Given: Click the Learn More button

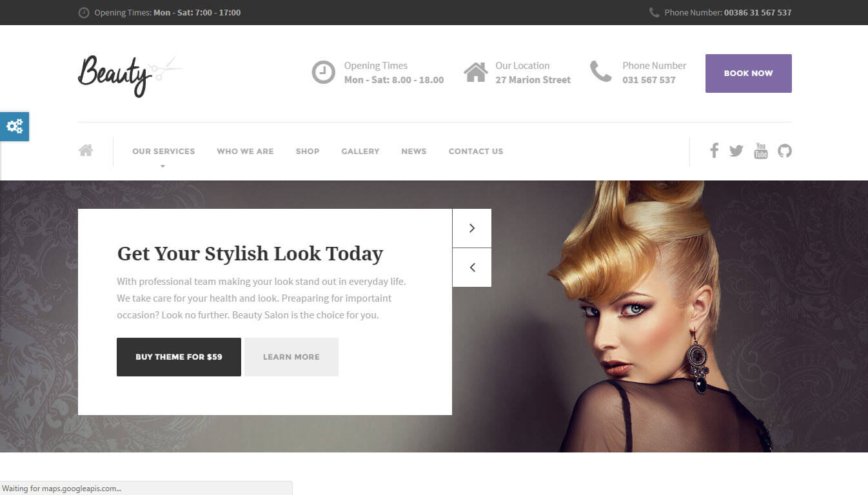Looking at the screenshot, I should [291, 357].
